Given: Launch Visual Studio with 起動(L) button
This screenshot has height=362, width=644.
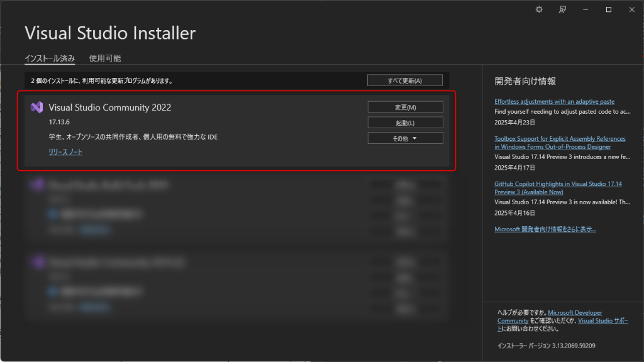Looking at the screenshot, I should (x=405, y=123).
